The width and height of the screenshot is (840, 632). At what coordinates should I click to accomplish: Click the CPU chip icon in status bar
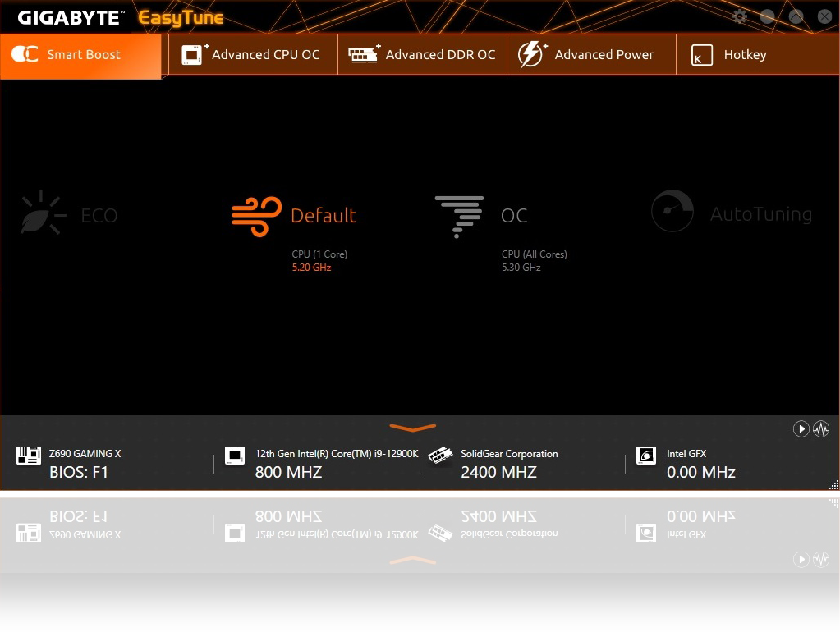pos(235,456)
